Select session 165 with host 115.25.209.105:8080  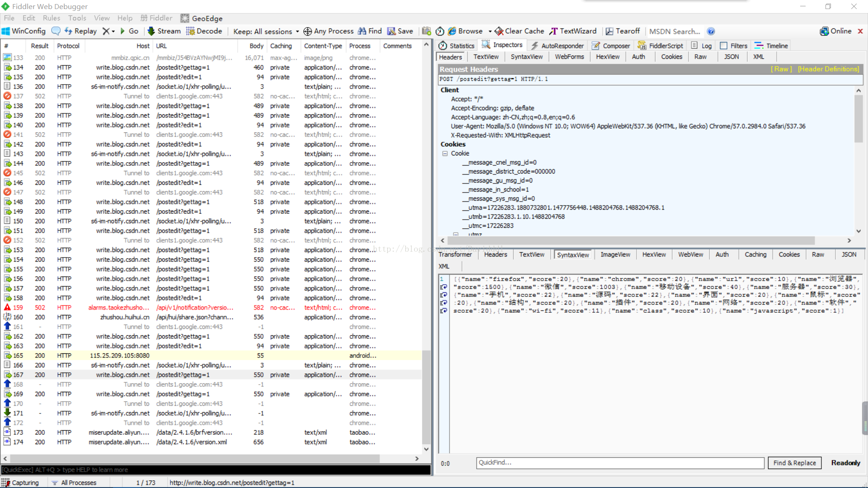[212, 356]
